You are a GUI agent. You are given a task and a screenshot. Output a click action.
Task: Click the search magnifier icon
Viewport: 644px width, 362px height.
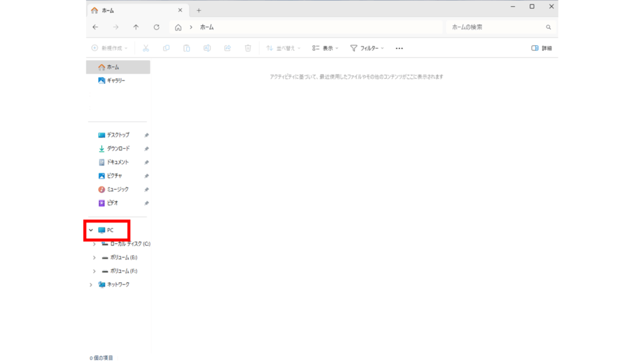tap(548, 27)
